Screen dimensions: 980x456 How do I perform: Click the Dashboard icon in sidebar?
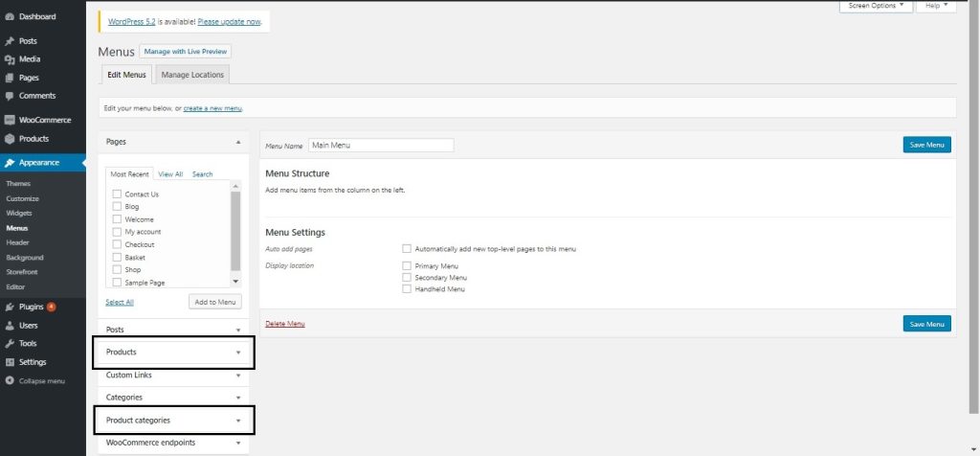10,16
